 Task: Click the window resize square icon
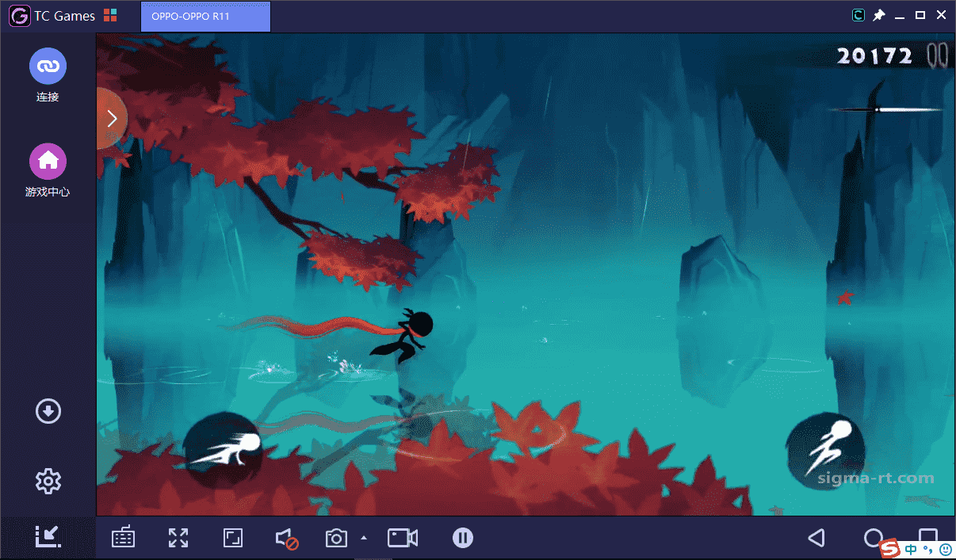tap(232, 538)
